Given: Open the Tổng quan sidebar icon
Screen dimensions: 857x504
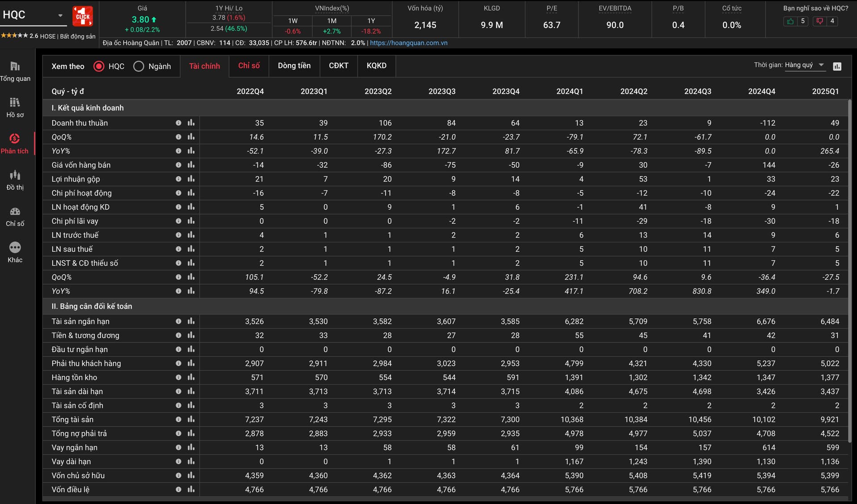Looking at the screenshot, I should pyautogui.click(x=15, y=67).
